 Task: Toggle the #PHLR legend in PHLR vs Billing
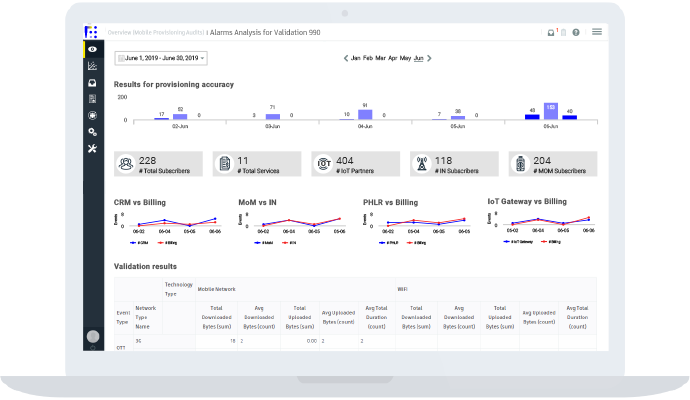click(x=389, y=243)
